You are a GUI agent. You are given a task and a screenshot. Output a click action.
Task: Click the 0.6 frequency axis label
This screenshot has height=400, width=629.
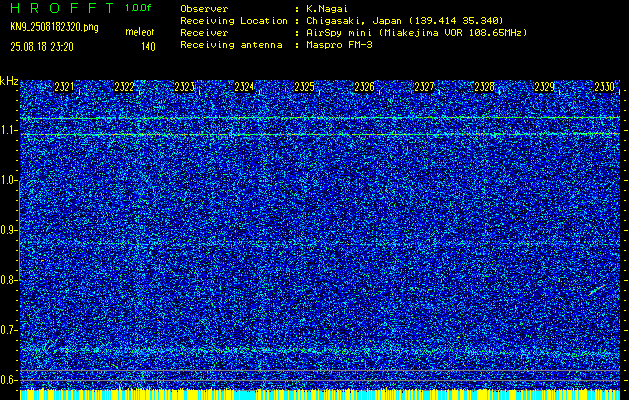[x=8, y=380]
